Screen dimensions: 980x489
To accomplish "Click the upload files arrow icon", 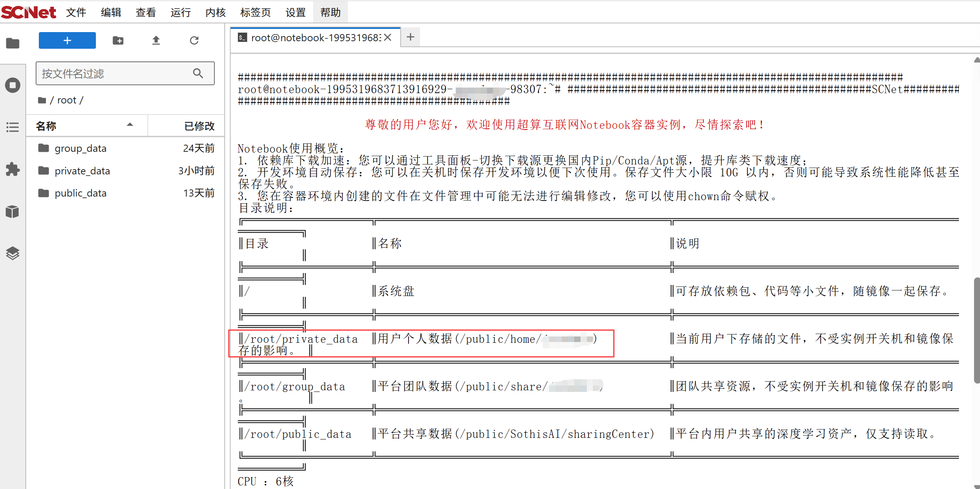I will pyautogui.click(x=156, y=40).
